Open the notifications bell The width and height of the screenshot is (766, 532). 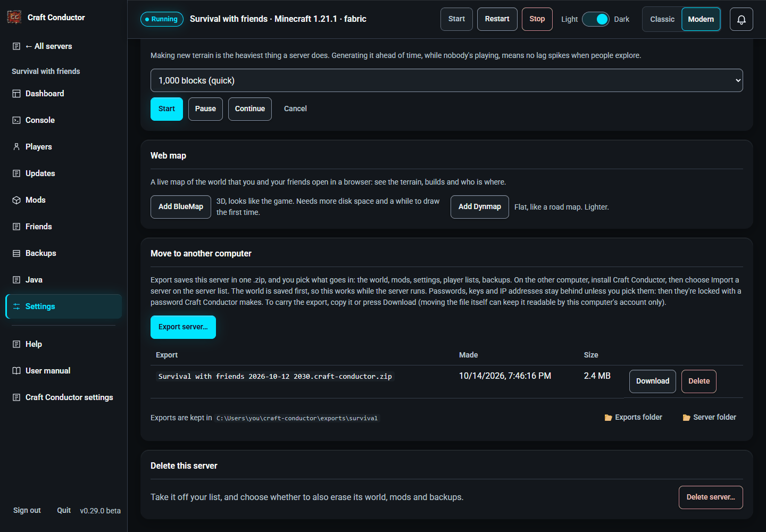click(741, 19)
